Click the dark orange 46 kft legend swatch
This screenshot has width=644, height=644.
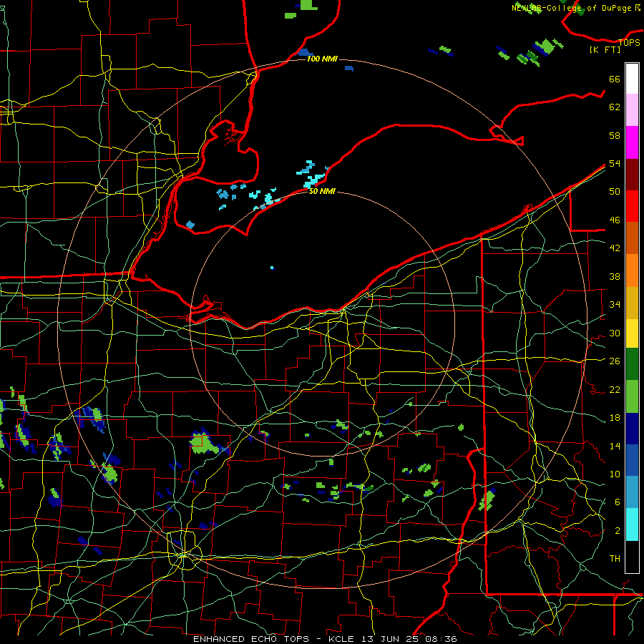(632, 238)
